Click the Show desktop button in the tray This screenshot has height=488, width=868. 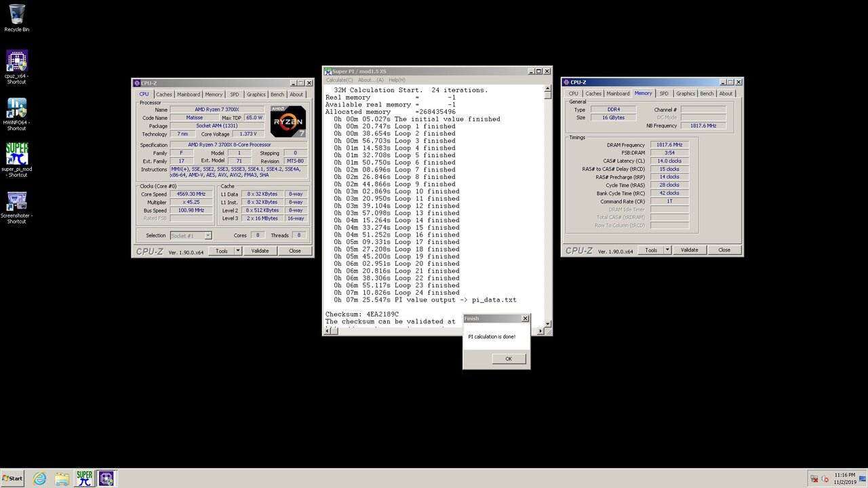tap(864, 479)
